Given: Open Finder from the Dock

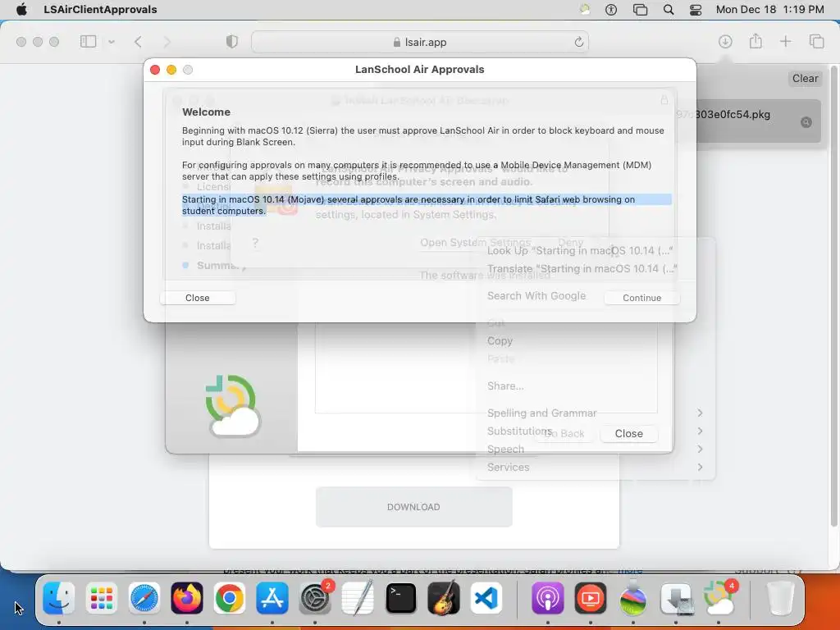Looking at the screenshot, I should point(58,598).
